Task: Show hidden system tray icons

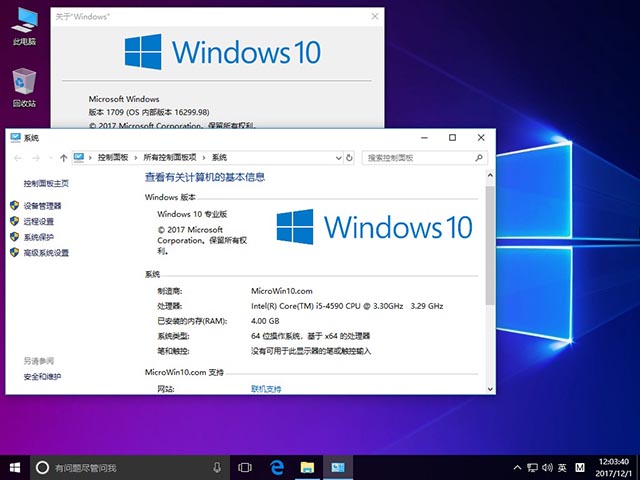Action: pos(517,468)
